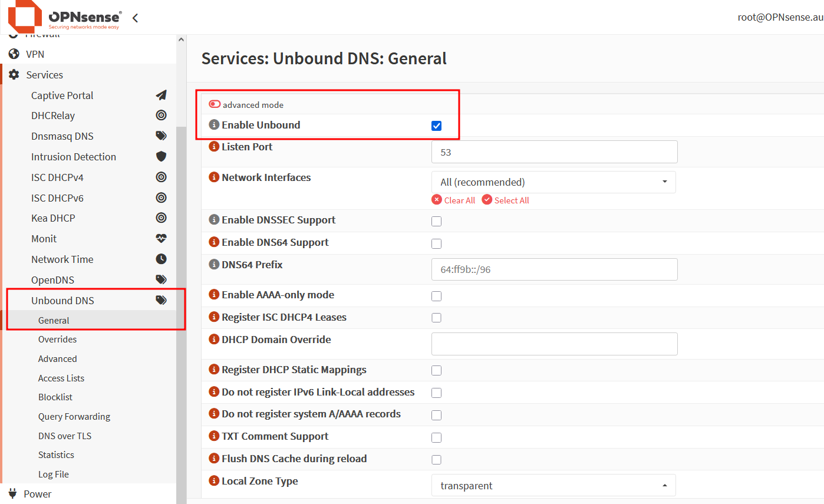Click Select All interfaces link

tap(506, 200)
